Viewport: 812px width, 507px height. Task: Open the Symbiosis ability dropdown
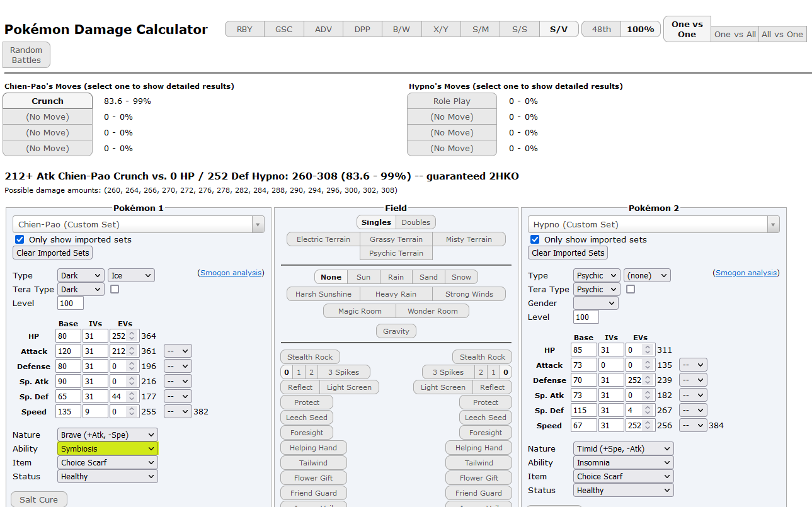(108, 448)
